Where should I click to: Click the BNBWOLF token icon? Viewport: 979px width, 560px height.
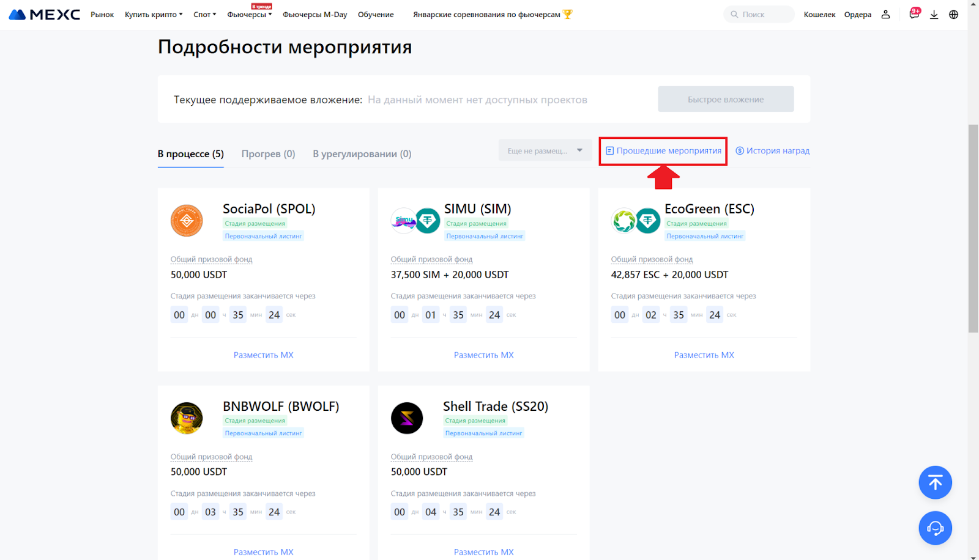(x=187, y=418)
